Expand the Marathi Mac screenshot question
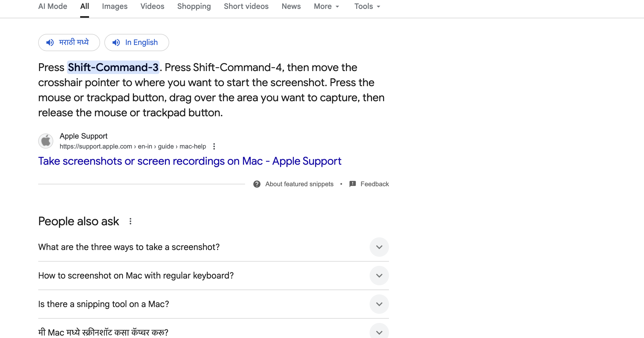The height and width of the screenshot is (338, 644). [x=379, y=332]
